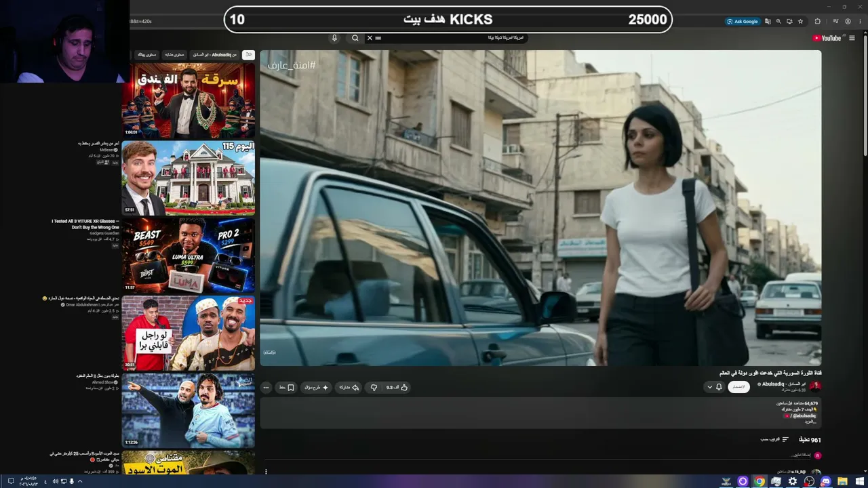Select the 'From Abulsadiq' filter chip
The image size is (868, 488).
(x=215, y=54)
